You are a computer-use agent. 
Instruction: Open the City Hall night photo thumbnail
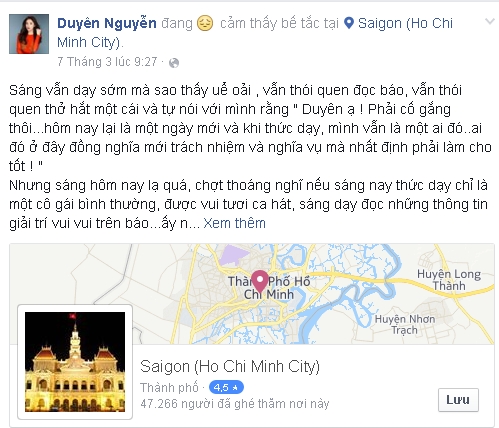pos(75,362)
